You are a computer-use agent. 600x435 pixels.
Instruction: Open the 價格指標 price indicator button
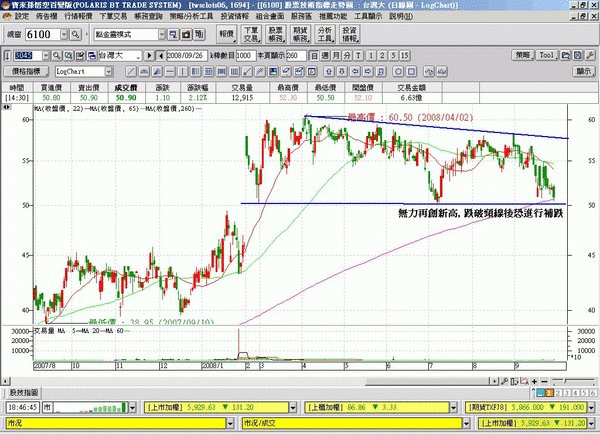(26, 72)
